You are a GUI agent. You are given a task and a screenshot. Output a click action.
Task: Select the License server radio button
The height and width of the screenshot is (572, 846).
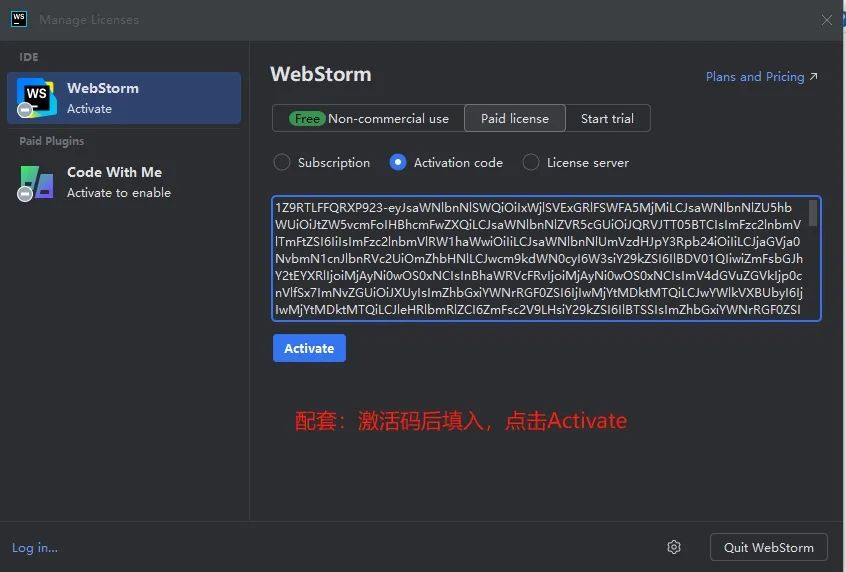531,162
